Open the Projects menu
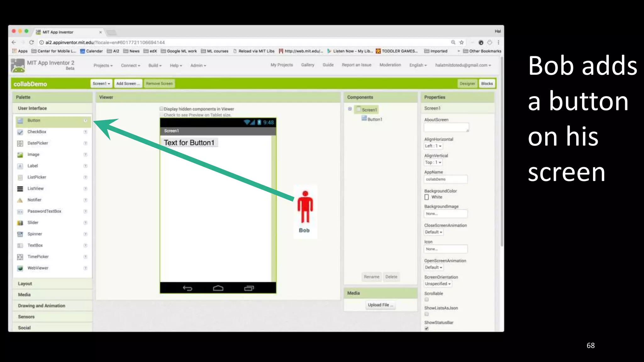This screenshot has width=644, height=362. [x=103, y=65]
